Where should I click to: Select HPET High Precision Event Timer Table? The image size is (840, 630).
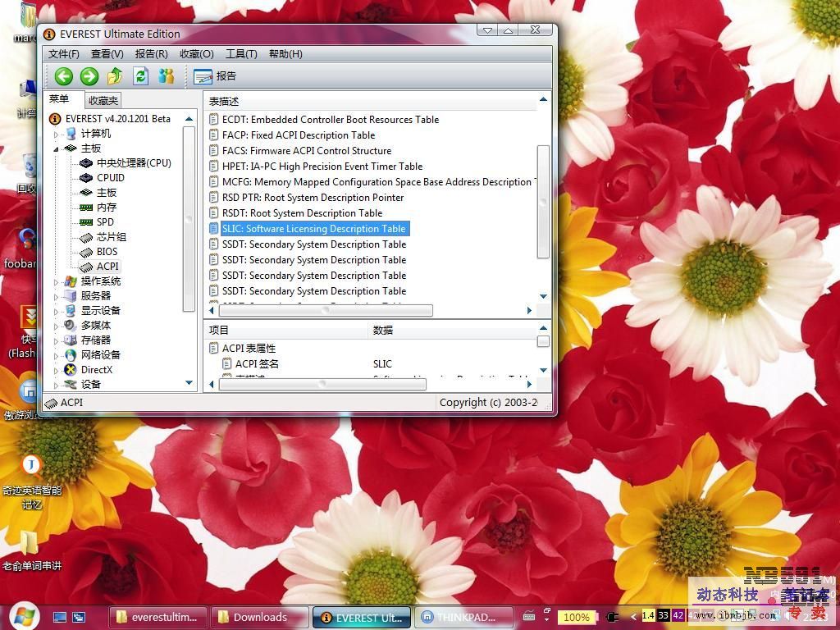pos(322,167)
